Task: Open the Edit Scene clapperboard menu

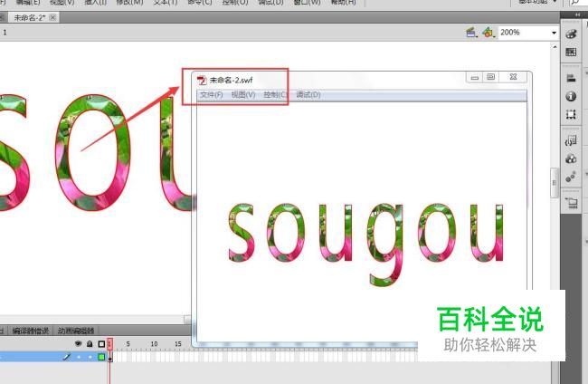Action: pos(471,33)
